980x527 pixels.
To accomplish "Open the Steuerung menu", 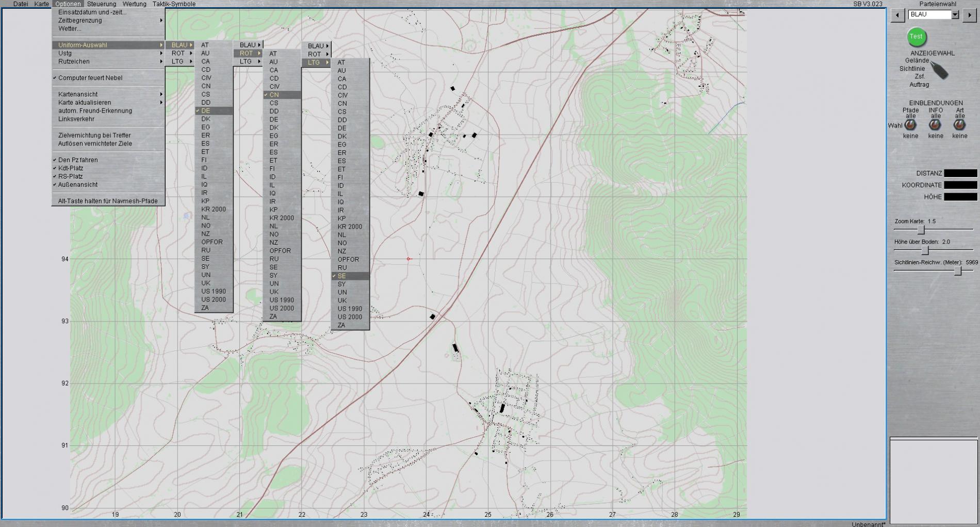I will point(102,4).
